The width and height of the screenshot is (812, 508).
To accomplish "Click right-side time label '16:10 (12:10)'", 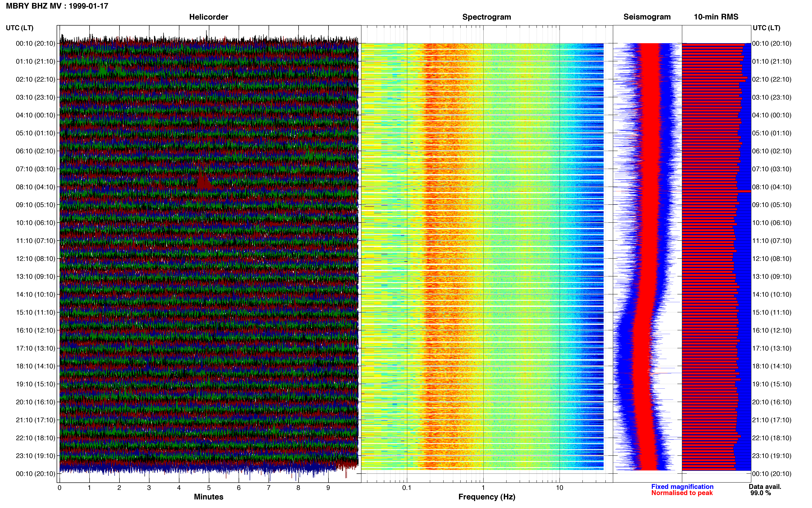I will click(772, 330).
